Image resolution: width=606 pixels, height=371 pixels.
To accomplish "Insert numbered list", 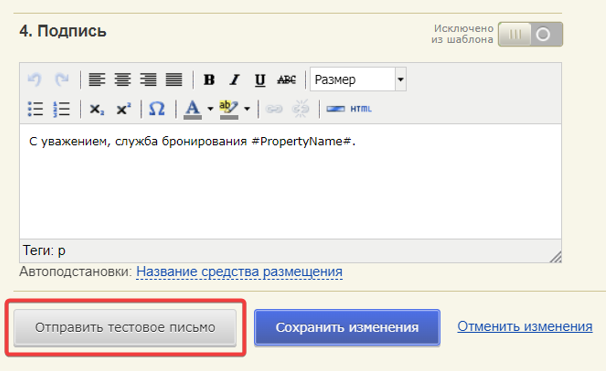I will (61, 109).
